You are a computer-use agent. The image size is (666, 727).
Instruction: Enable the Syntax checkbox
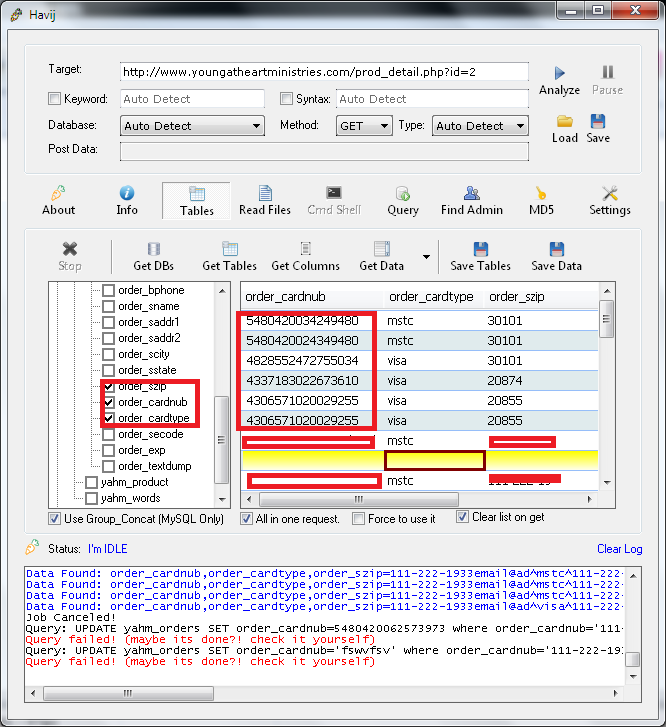click(286, 99)
